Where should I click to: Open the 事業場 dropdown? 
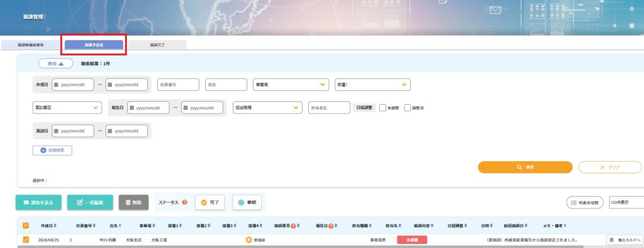[x=291, y=85]
